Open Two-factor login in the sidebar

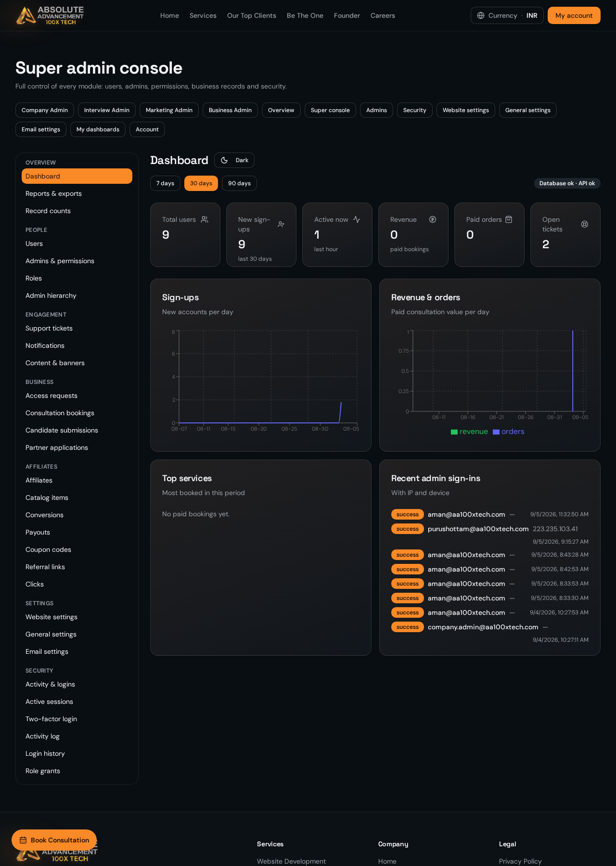[x=77, y=719]
